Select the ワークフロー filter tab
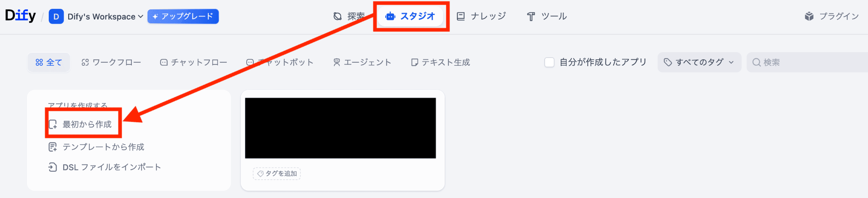This screenshot has width=868, height=198. (111, 62)
